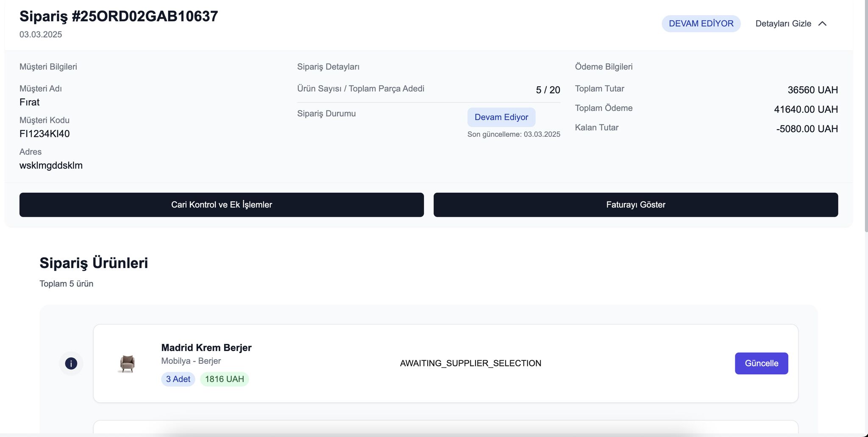Click the chevron-up icon next to Detayları Gizle

tap(822, 24)
